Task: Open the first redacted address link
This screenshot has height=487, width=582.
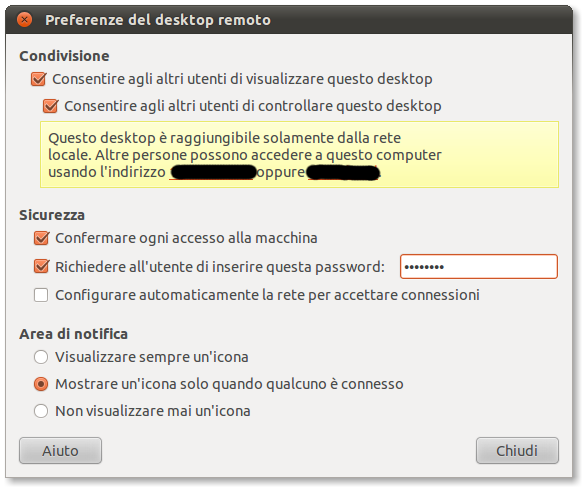Action: (213, 173)
